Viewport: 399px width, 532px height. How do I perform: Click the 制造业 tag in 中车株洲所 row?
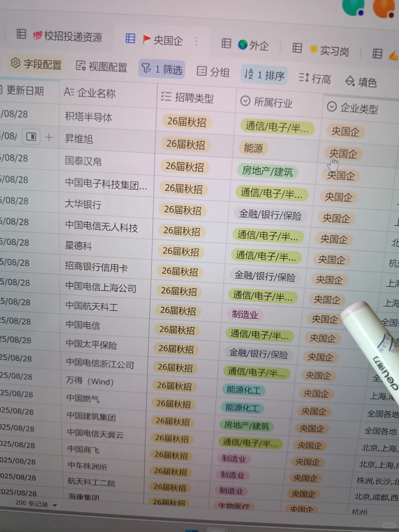[232, 474]
